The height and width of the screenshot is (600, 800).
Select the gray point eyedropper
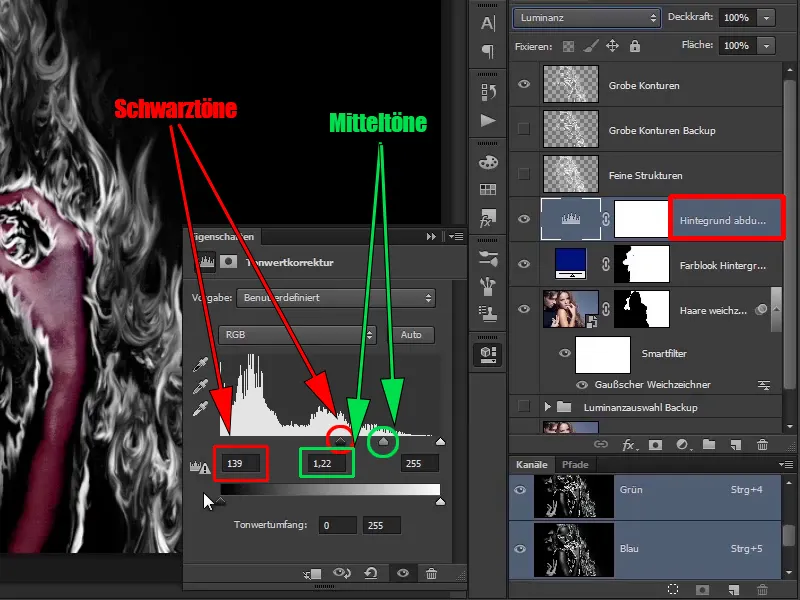coord(201,386)
